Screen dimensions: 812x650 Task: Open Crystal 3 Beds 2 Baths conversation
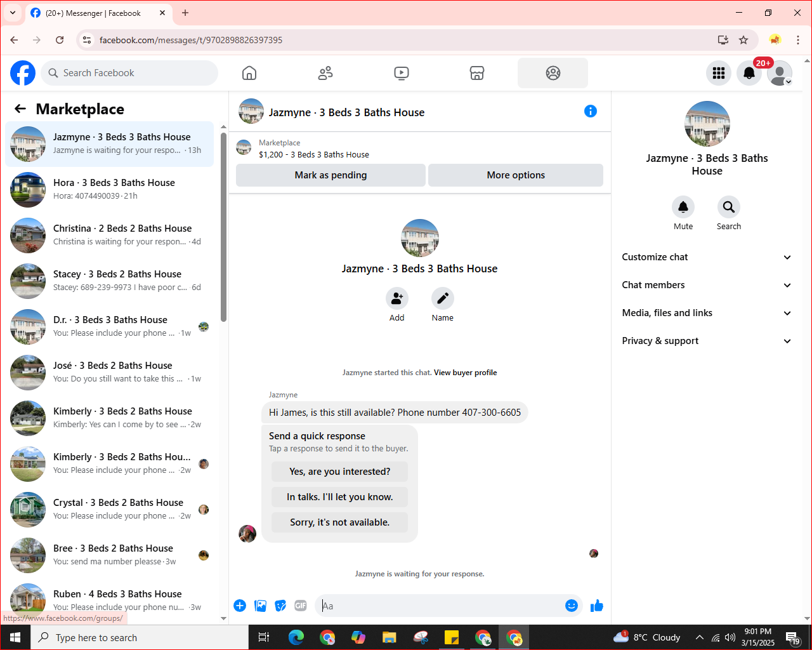[110, 510]
